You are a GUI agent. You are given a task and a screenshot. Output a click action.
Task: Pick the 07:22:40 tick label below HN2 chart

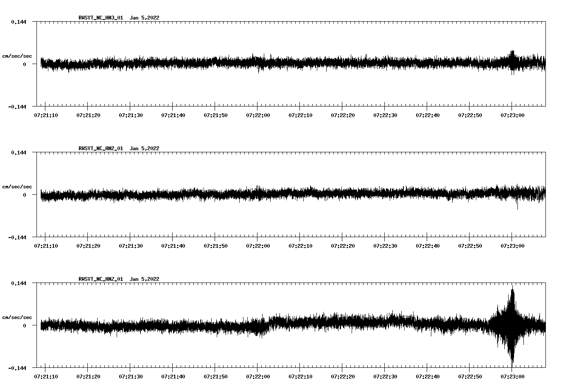428,246
